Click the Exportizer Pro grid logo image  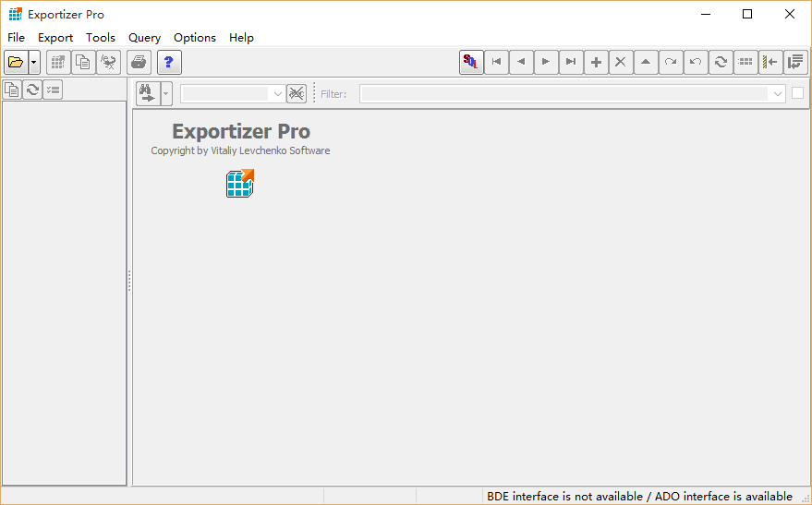[240, 183]
